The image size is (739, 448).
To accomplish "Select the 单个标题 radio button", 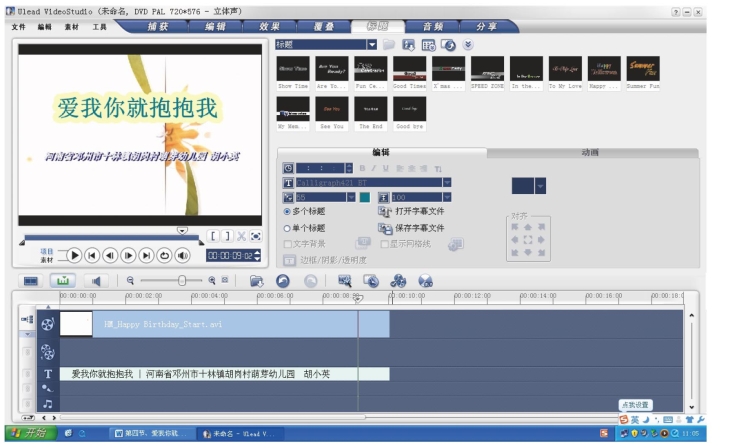I will [288, 228].
